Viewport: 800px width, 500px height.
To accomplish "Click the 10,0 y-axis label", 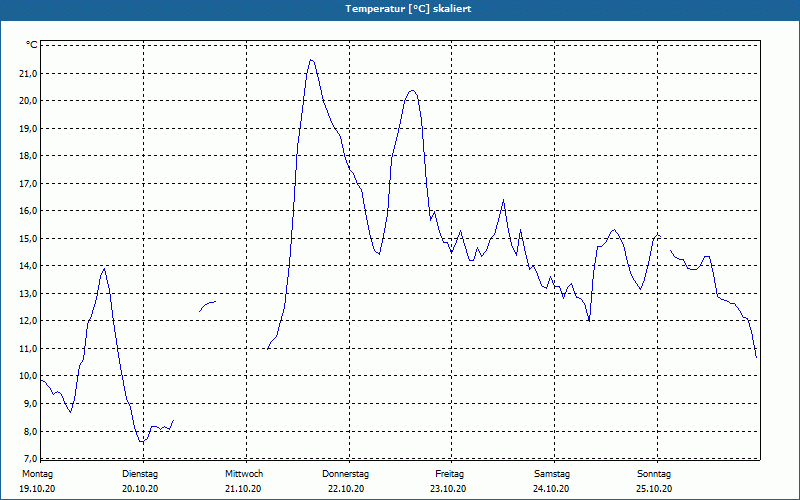I will pyautogui.click(x=28, y=376).
